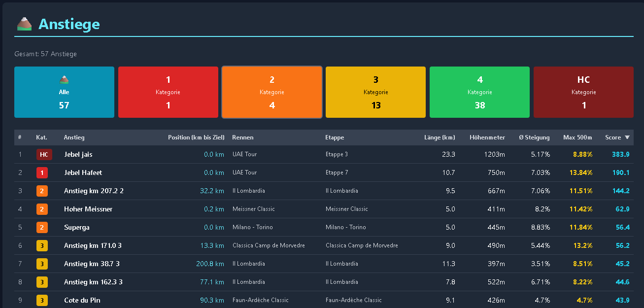Open the Jebel jais climb name
This screenshot has height=308, width=644.
click(78, 154)
